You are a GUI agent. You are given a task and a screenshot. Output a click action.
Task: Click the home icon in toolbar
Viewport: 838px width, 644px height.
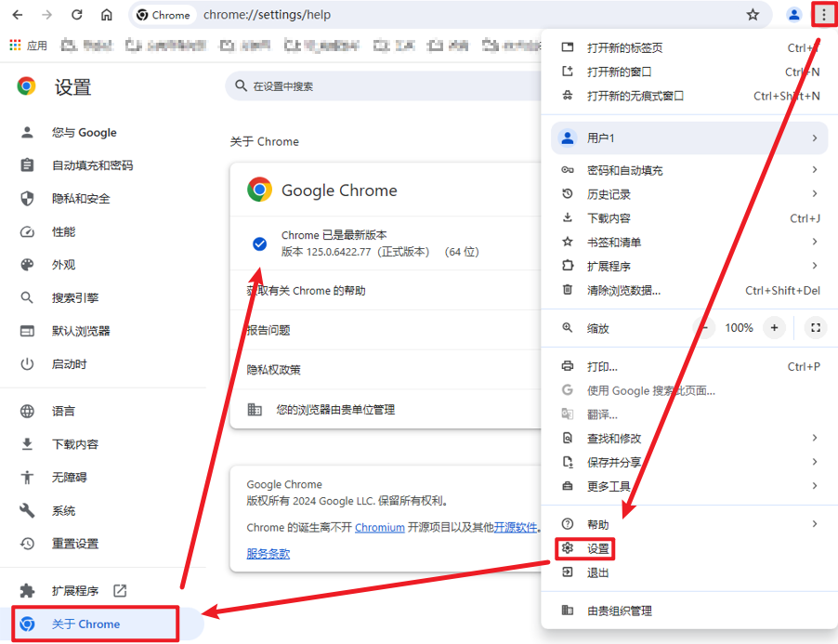[x=106, y=15]
